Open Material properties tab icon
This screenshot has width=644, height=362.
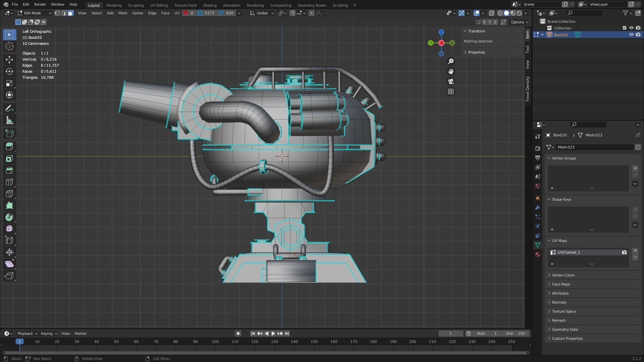[x=538, y=254]
